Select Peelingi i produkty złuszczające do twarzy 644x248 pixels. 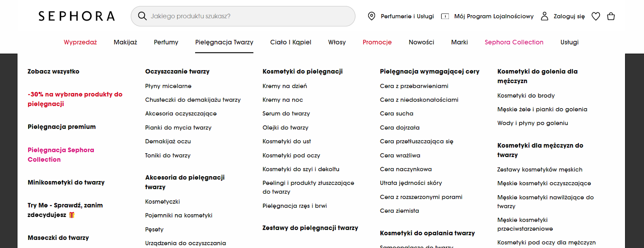tap(308, 188)
